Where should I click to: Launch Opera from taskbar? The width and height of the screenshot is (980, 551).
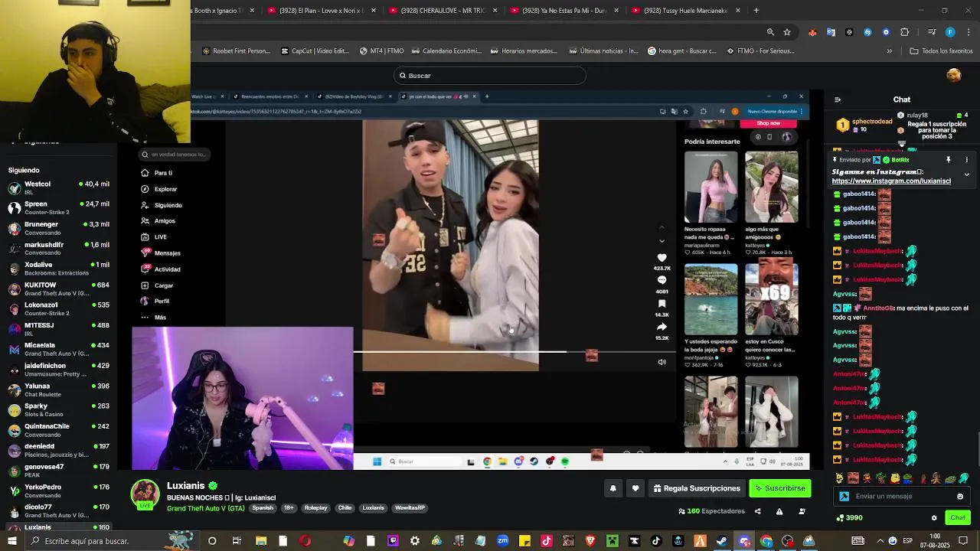point(305,541)
